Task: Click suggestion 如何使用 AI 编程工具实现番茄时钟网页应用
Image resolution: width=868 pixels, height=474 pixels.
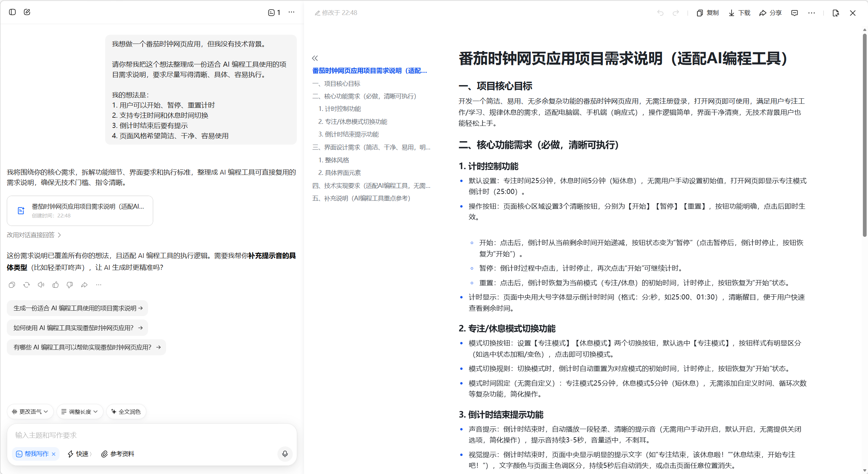Action: [78, 328]
